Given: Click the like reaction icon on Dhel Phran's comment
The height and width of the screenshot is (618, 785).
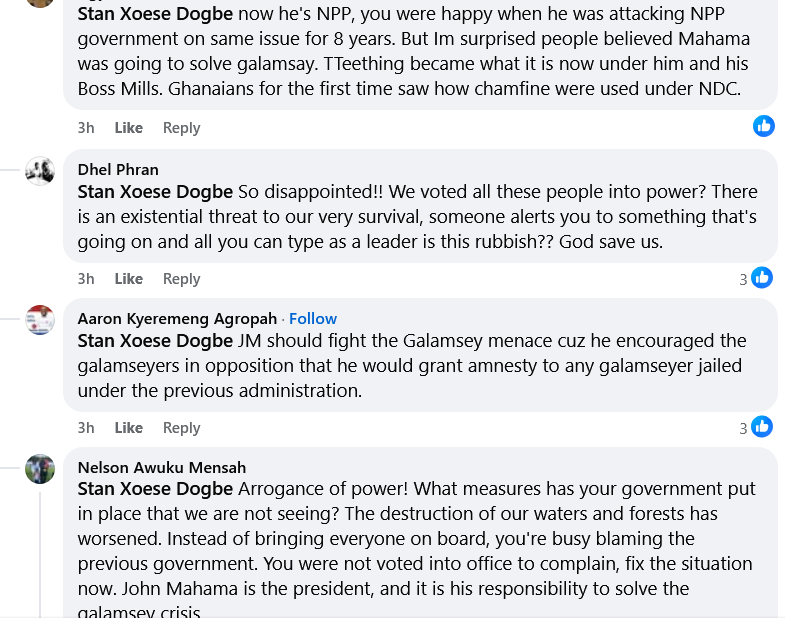Looking at the screenshot, I should pyautogui.click(x=762, y=278).
